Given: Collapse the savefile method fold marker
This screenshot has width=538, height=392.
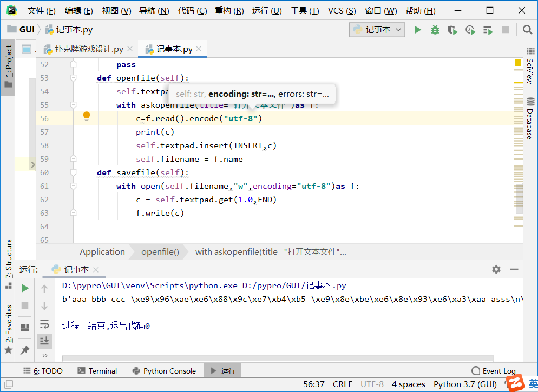Looking at the screenshot, I should pyautogui.click(x=73, y=172).
